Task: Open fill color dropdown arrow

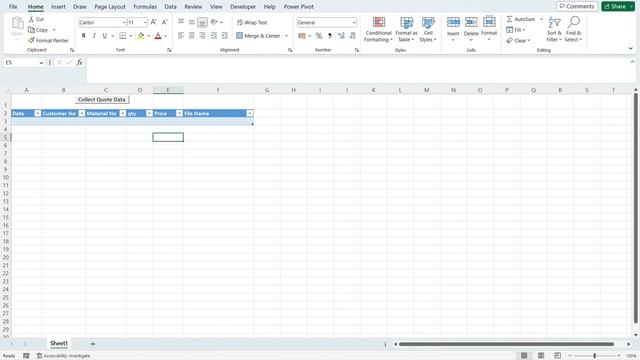Action: (149, 36)
